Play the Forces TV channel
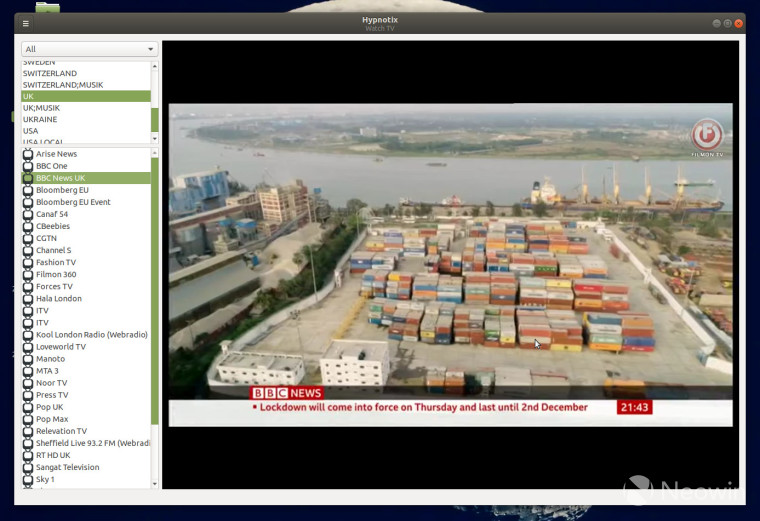Viewport: 760px width, 521px height. click(x=86, y=286)
